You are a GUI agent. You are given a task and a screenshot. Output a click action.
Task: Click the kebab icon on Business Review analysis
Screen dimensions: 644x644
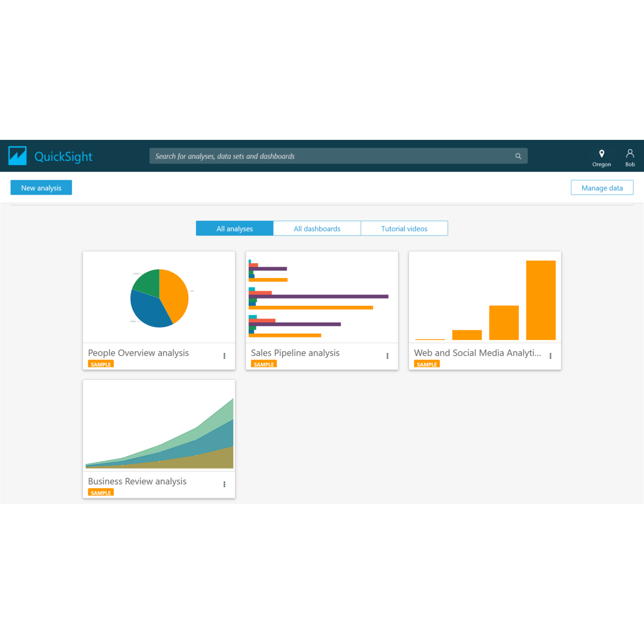[x=224, y=484]
